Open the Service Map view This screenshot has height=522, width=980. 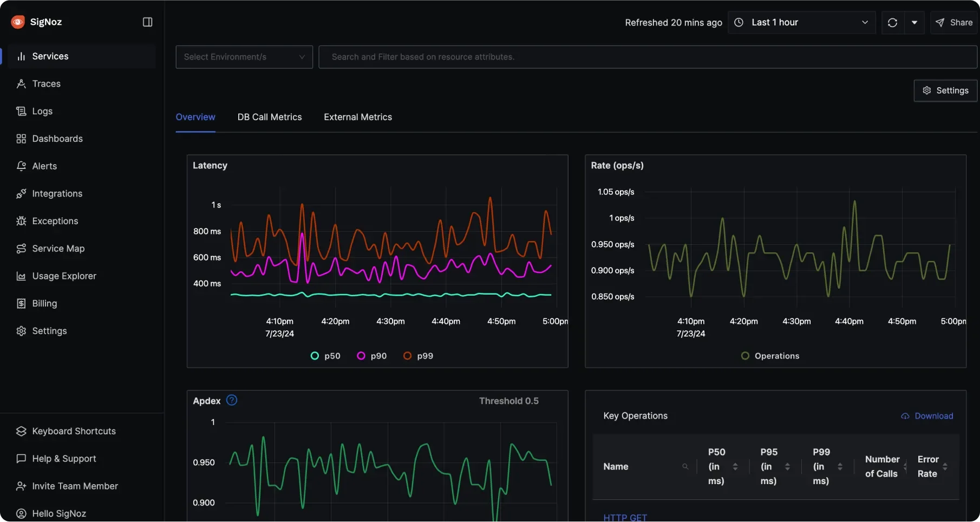(57, 248)
